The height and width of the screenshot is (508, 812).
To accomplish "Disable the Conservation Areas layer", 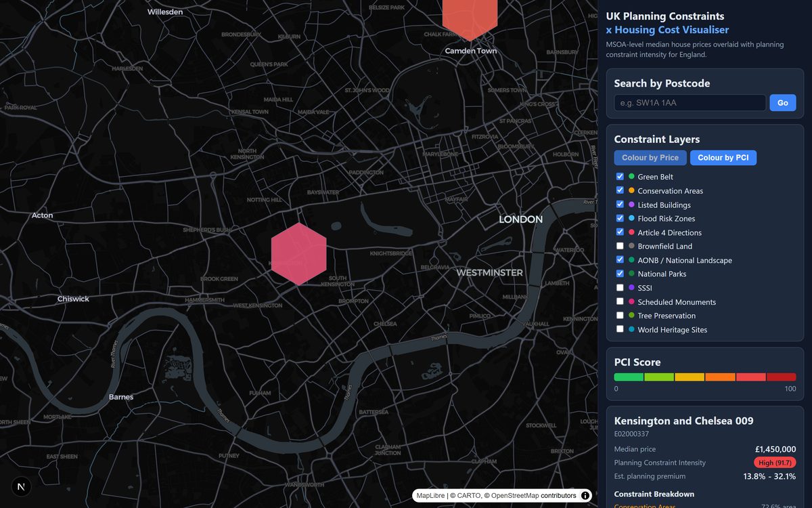I will (620, 190).
